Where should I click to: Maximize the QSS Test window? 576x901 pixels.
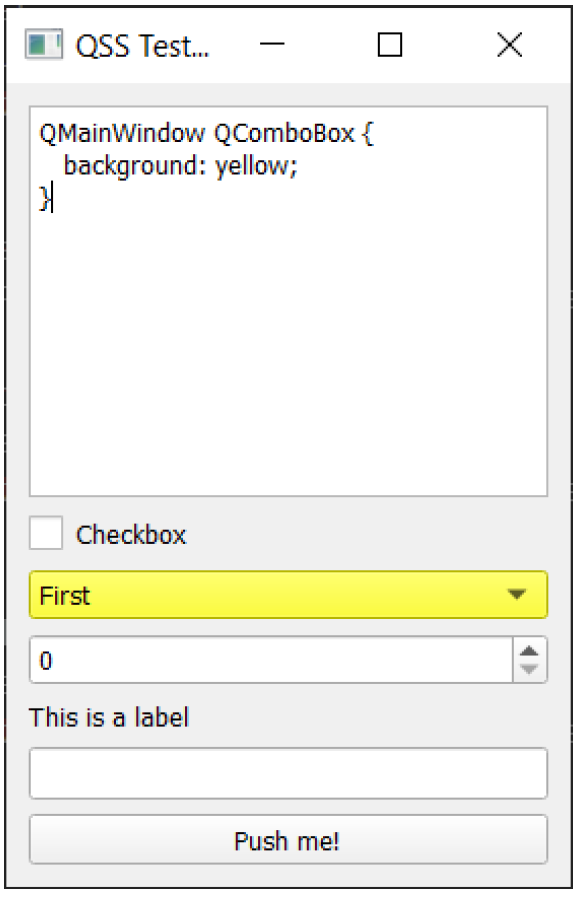pyautogui.click(x=390, y=44)
